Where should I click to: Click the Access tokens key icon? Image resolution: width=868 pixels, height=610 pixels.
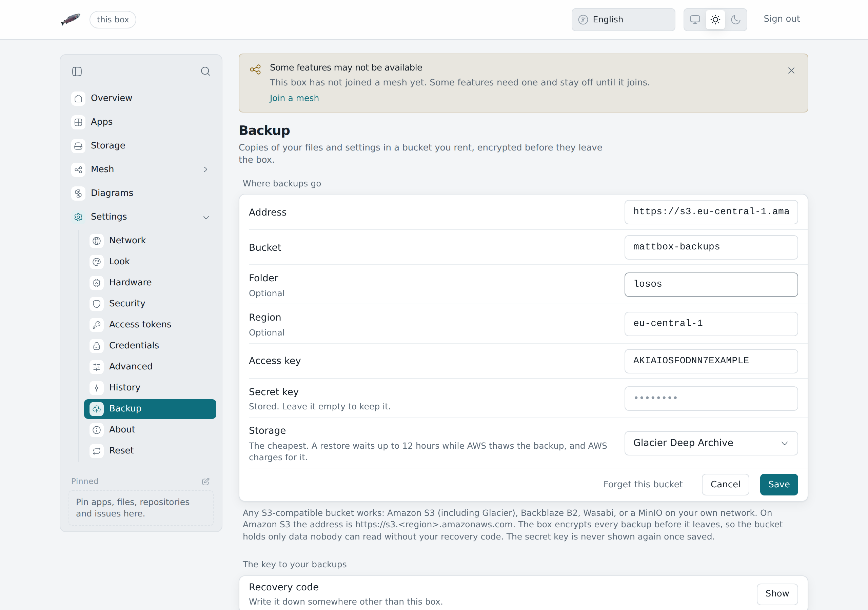pyautogui.click(x=97, y=325)
